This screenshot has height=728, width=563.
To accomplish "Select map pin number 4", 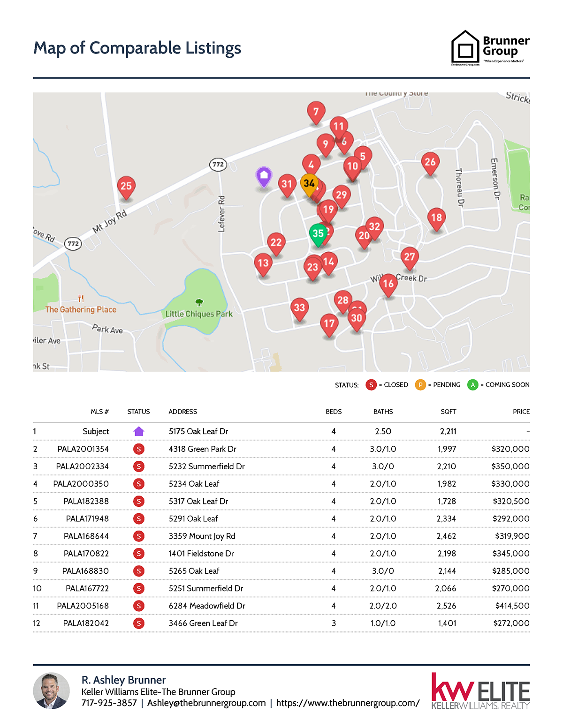I will coord(311,165).
